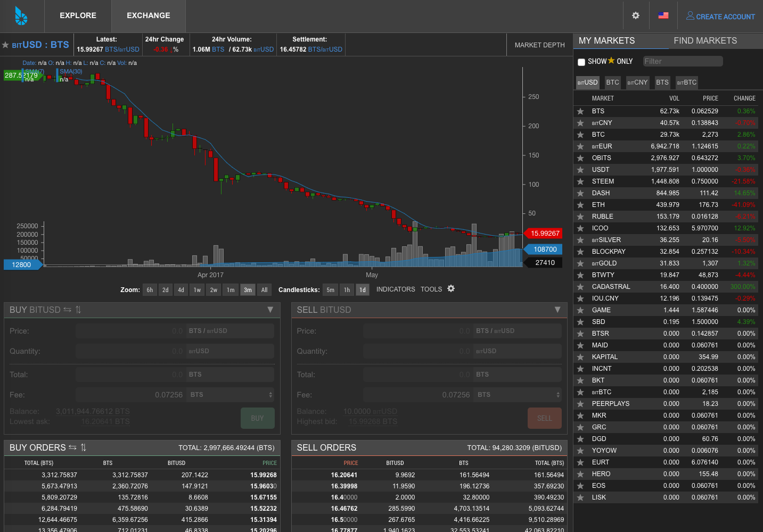Click vertical swap arrows beside BUY BITUSD
The height and width of the screenshot is (532, 763).
point(78,310)
